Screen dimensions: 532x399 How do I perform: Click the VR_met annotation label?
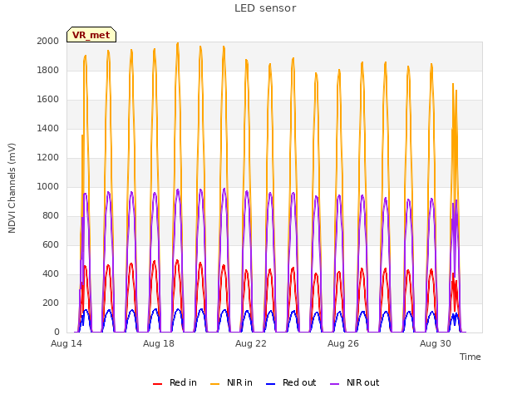coord(91,35)
